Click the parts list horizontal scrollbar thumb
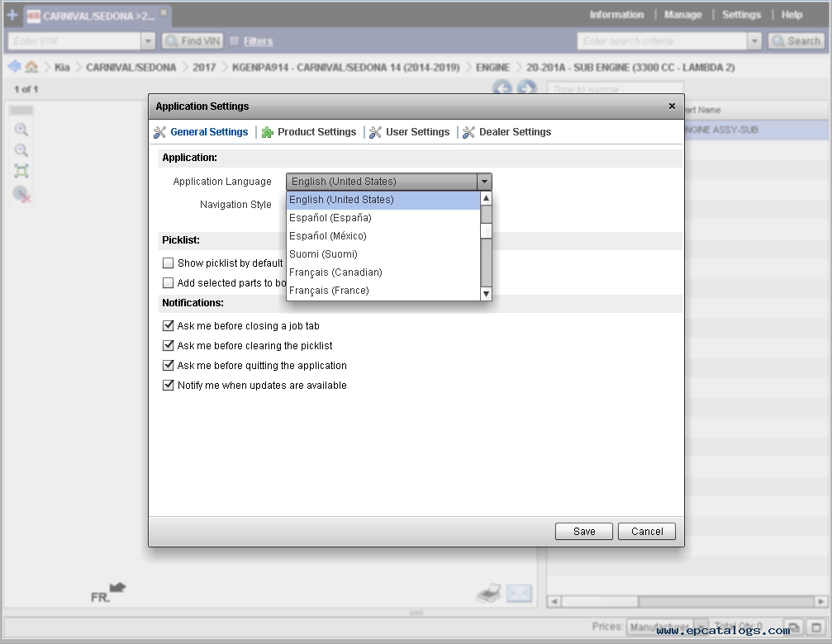 (x=600, y=602)
